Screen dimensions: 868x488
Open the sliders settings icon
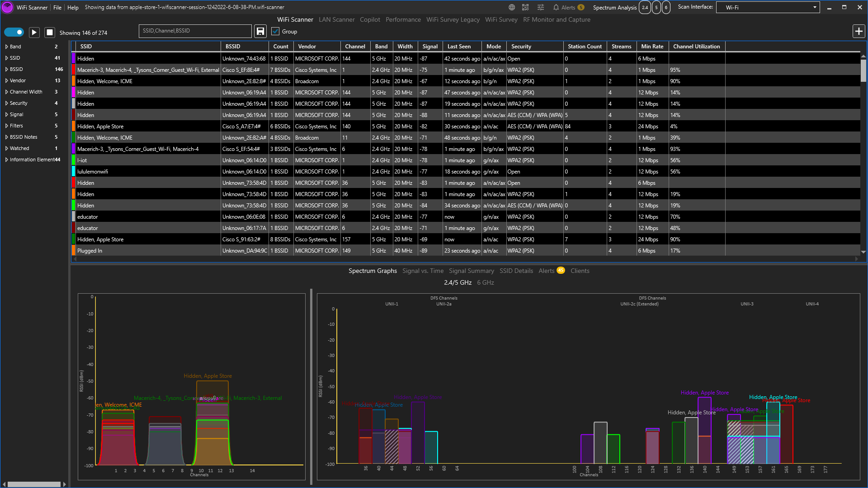[x=541, y=7]
